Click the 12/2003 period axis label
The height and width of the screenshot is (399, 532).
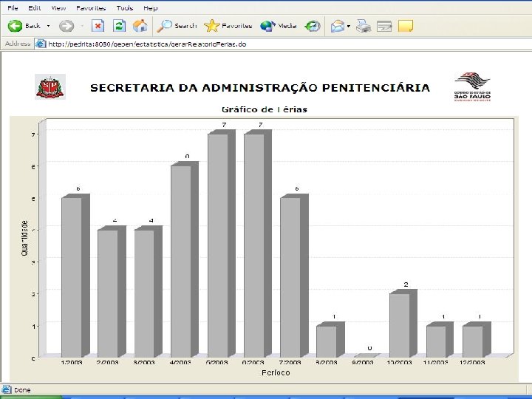click(472, 362)
